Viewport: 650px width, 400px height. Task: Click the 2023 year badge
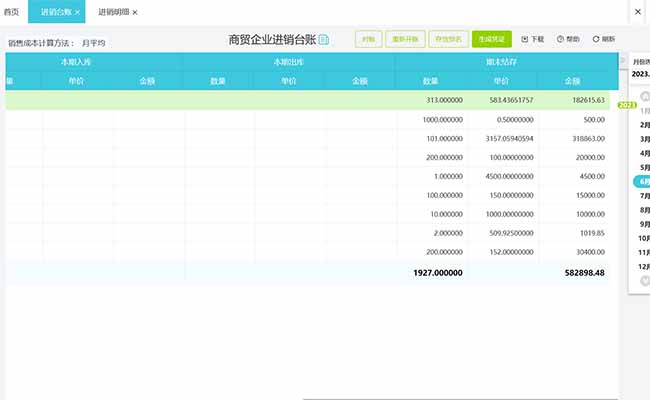pyautogui.click(x=627, y=105)
